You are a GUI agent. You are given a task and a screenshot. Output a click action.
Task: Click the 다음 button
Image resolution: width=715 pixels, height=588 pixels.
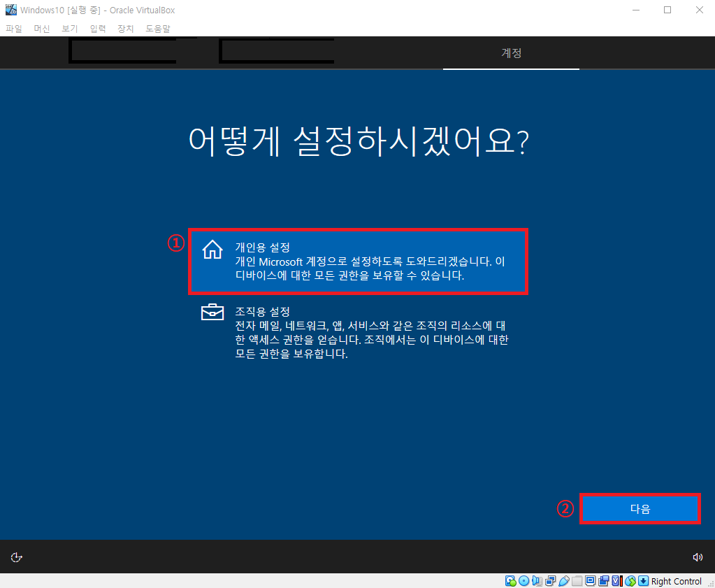[640, 508]
